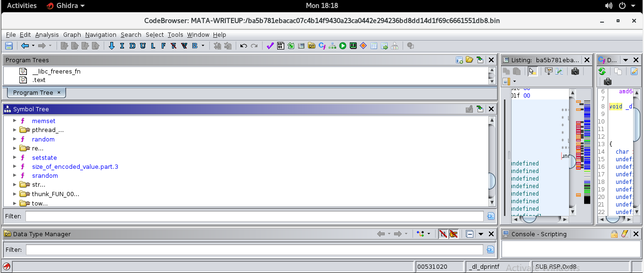Click the Data Type Manager toolbar icon

coord(312,46)
